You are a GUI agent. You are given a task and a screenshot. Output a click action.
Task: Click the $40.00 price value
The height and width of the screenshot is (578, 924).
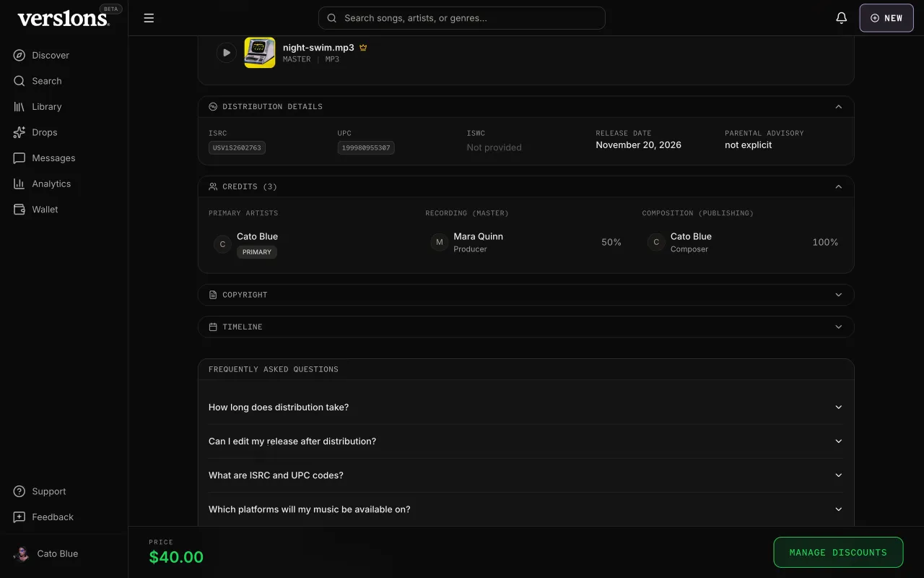176,557
